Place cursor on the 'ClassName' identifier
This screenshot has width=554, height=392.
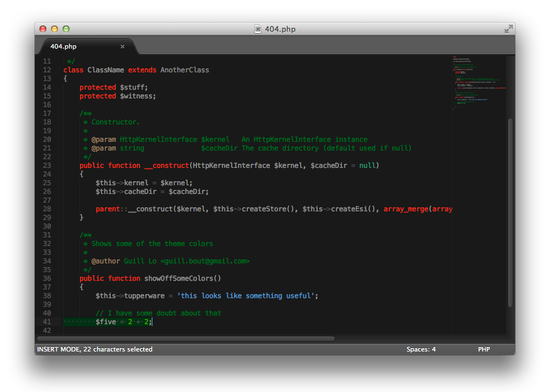105,70
